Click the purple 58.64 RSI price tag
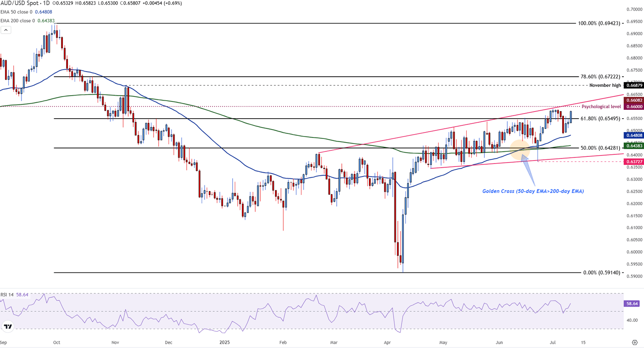 tap(631, 304)
